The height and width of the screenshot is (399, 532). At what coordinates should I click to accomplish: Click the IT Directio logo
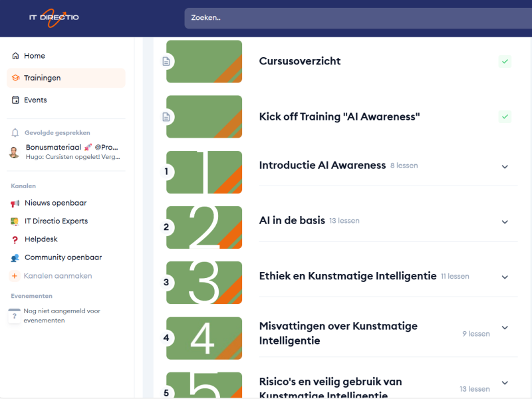[x=54, y=18]
